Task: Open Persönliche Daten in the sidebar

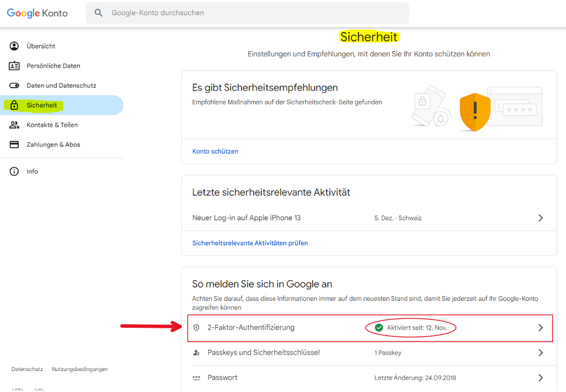Action: 53,66
